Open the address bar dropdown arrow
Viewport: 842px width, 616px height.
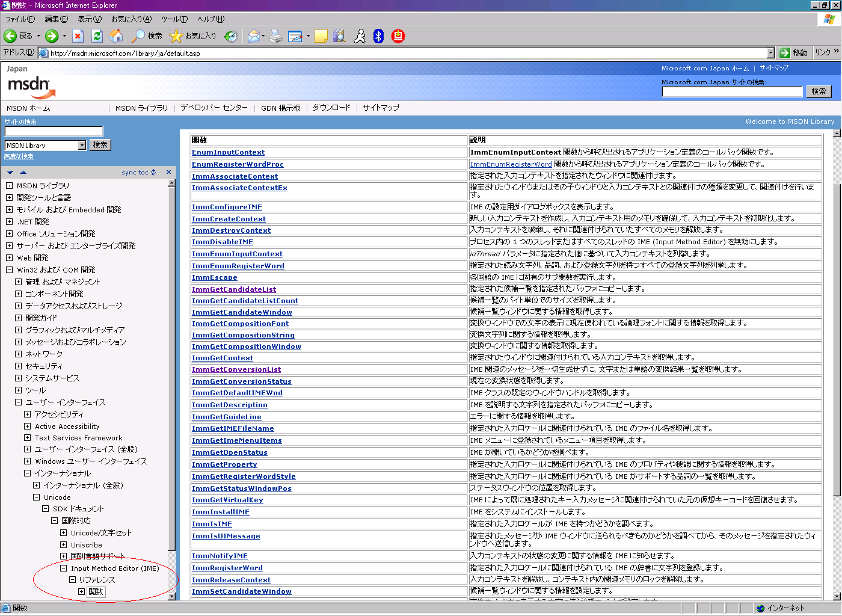pos(770,53)
